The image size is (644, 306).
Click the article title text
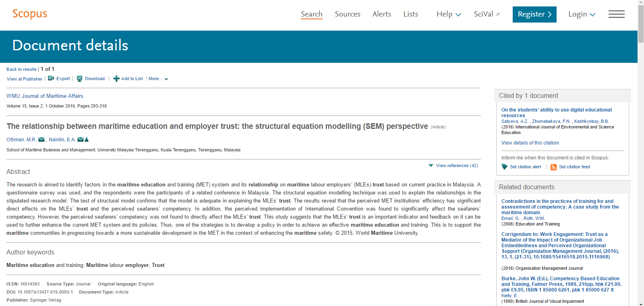pyautogui.click(x=217, y=126)
